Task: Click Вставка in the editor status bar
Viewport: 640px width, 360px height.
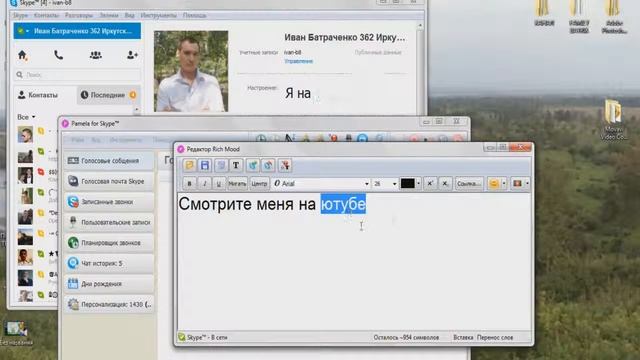Action: coord(463,338)
